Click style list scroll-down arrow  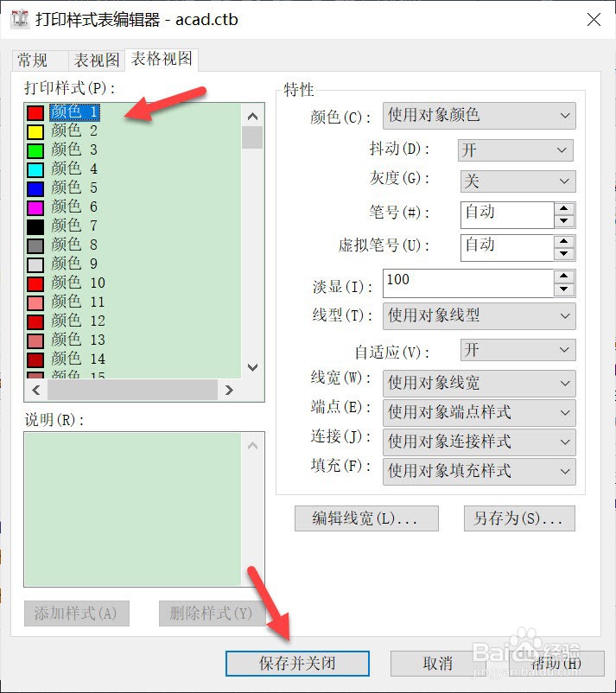click(253, 367)
